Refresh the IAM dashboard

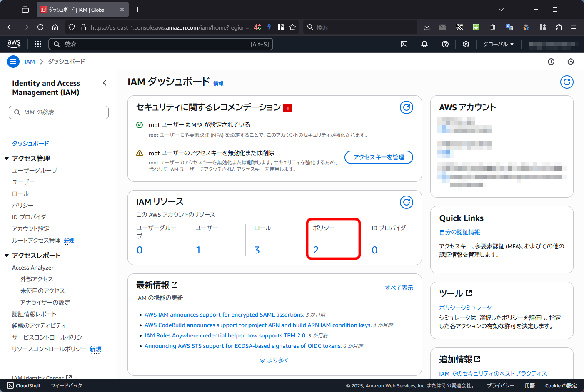(567, 82)
